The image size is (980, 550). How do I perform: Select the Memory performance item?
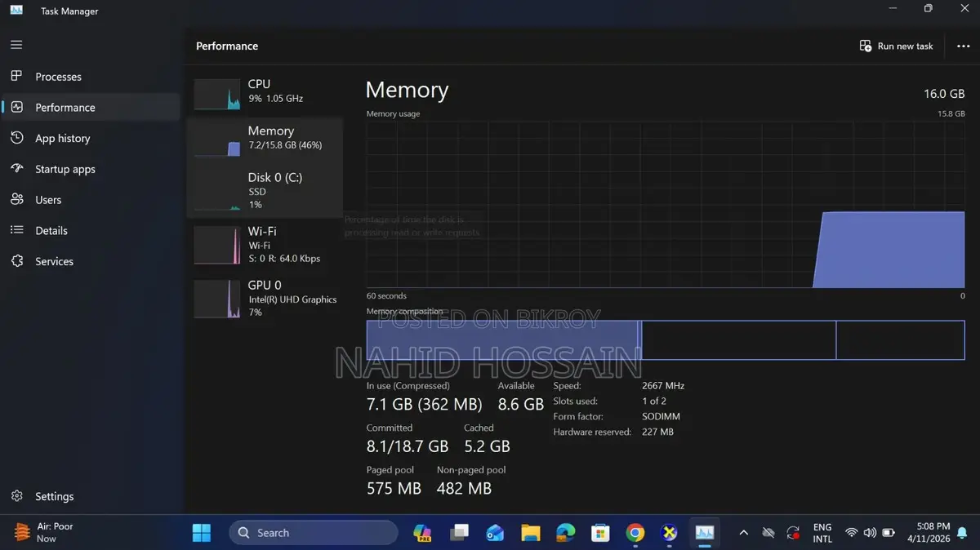(265, 140)
